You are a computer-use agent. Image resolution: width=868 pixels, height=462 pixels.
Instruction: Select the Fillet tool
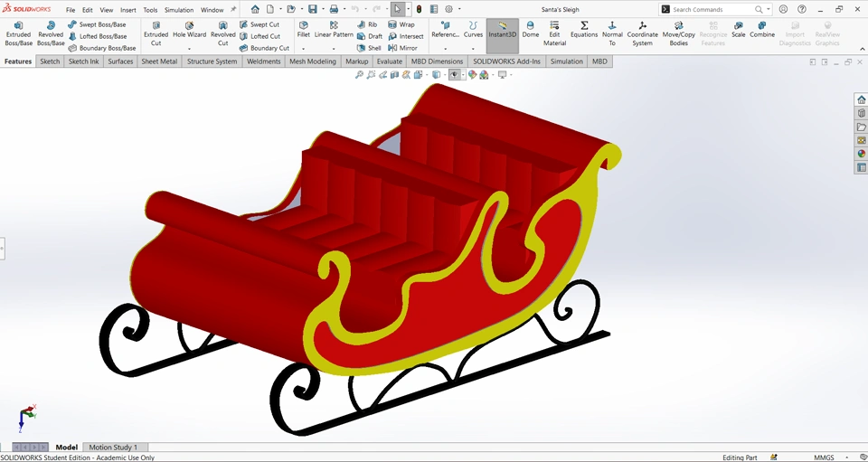click(x=304, y=30)
